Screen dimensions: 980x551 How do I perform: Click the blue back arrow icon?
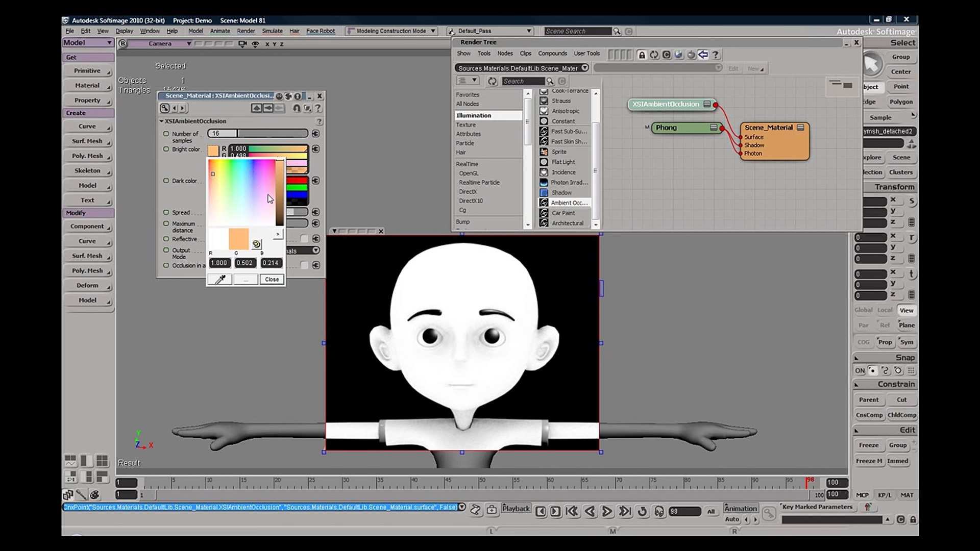point(703,55)
